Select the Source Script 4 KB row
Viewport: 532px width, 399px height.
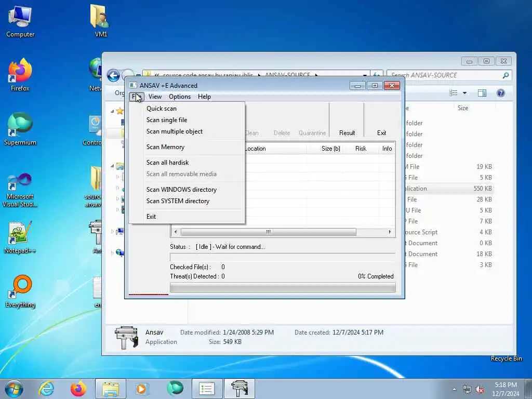448,232
